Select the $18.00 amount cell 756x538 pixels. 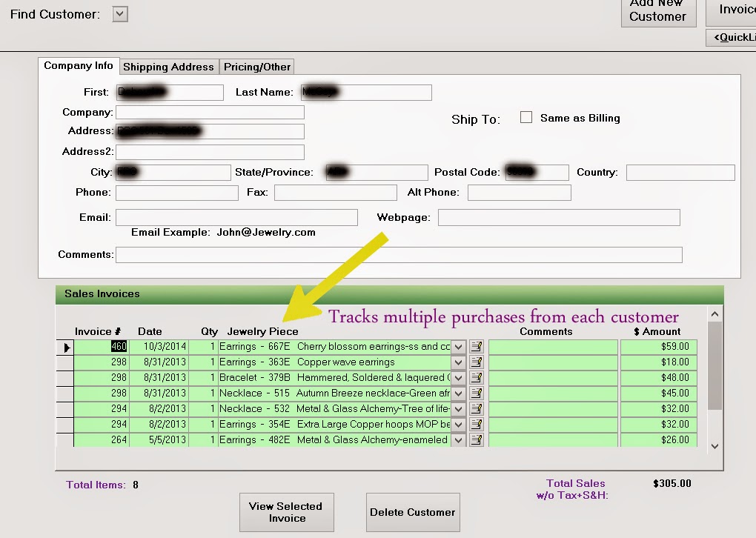659,362
